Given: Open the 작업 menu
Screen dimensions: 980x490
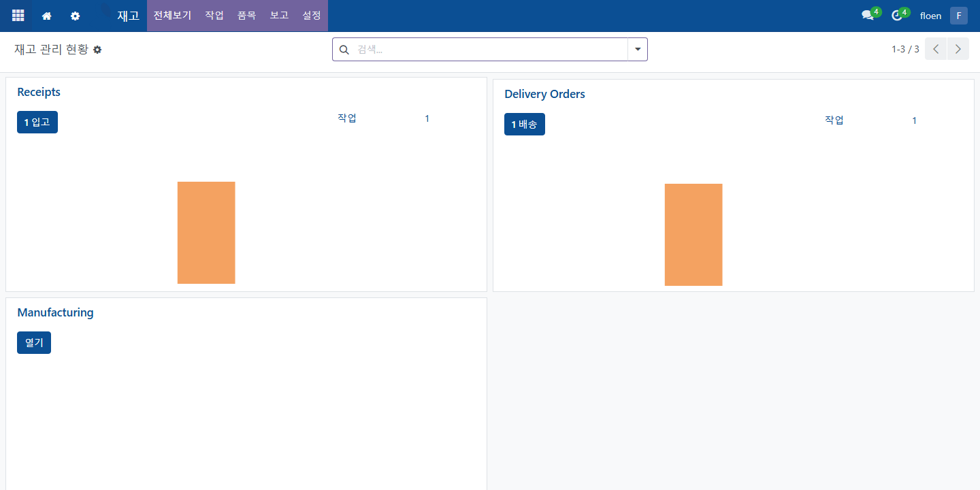Looking at the screenshot, I should [x=214, y=15].
